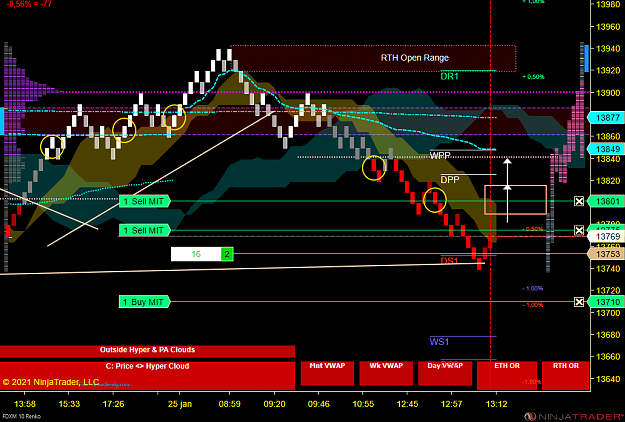The width and height of the screenshot is (625, 422).
Task: Click the Wk VWAP status box
Action: pos(386,373)
